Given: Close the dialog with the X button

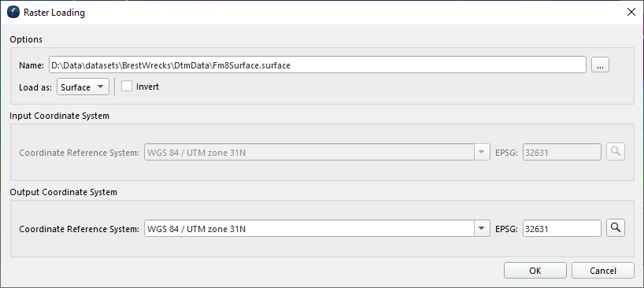Looking at the screenshot, I should [x=631, y=13].
